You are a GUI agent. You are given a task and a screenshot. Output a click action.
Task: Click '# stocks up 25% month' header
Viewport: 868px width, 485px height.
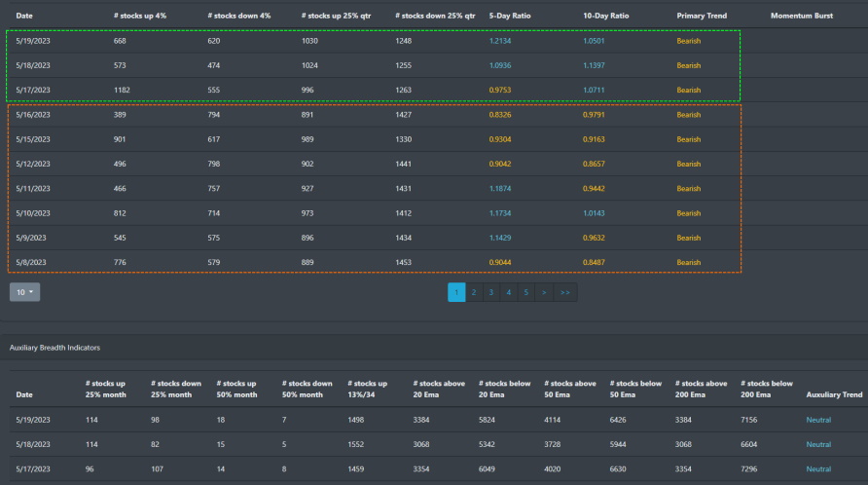106,390
